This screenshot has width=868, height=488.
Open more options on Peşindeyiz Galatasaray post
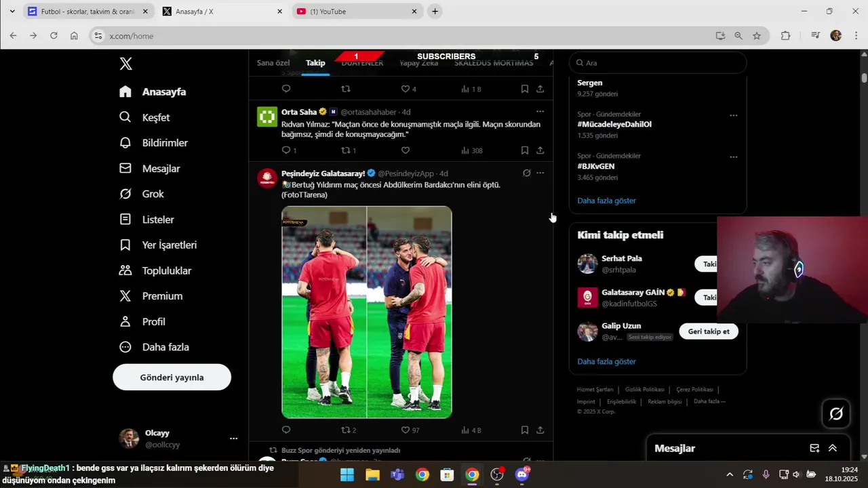540,173
